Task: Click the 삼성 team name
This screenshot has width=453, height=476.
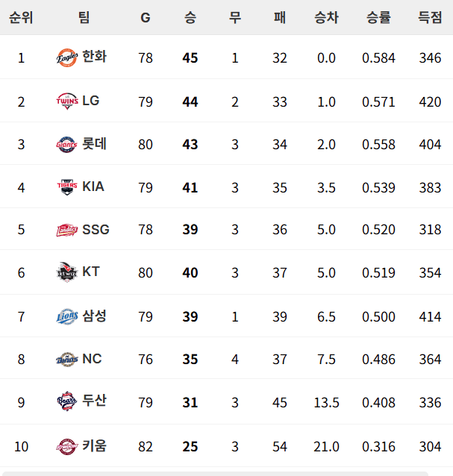Action: (95, 316)
